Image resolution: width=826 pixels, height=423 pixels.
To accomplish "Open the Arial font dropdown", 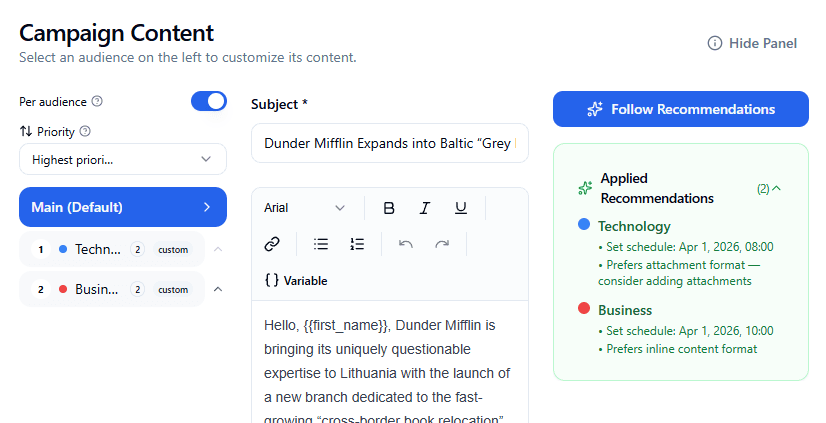I will tap(304, 208).
